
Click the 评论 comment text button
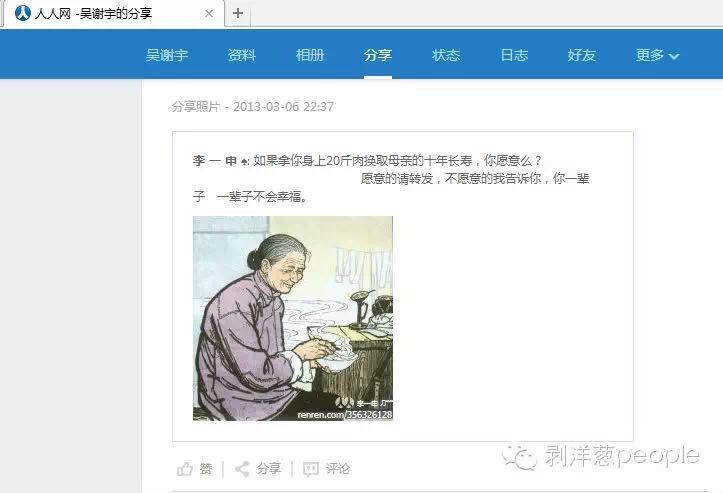point(338,469)
